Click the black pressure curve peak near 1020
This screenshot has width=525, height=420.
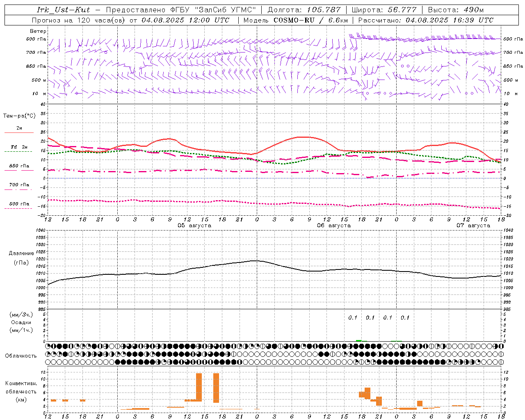pyautogui.click(x=255, y=260)
